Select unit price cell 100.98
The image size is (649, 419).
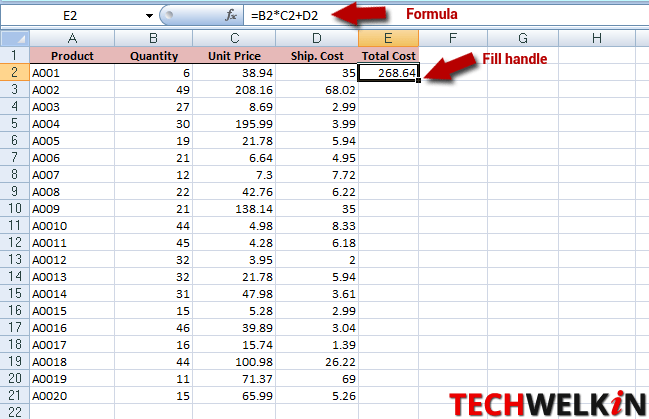(x=234, y=361)
